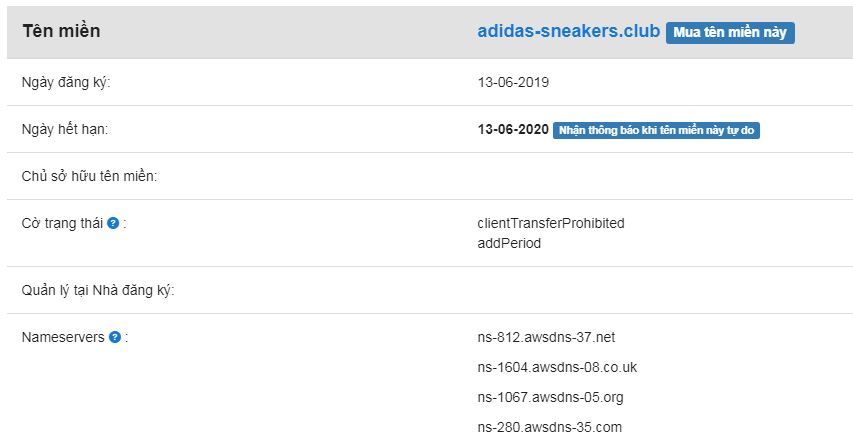
Task: Click the Tên miền header label
Action: point(61,31)
